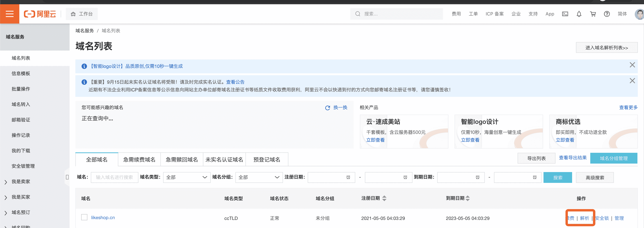Screen dimensions: 644x228
Task: Check the likeshop.cn domain checkbox
Action: [84, 217]
